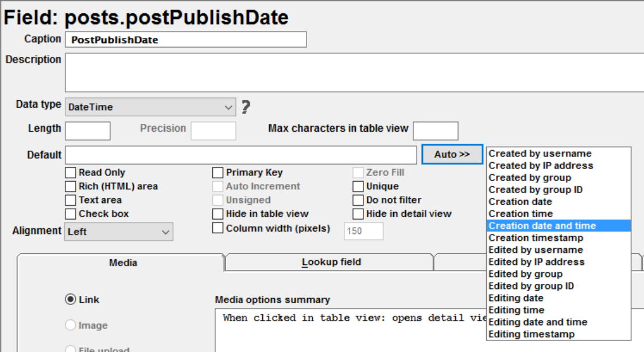Click the data type help question mark icon
The width and height of the screenshot is (644, 352).
click(246, 107)
